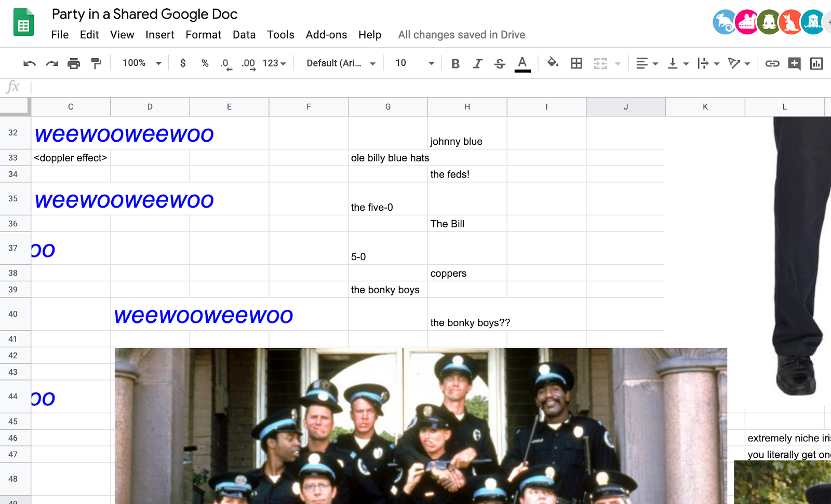Click into the formula bar
The width and height of the screenshot is (831, 504).
click(431, 87)
